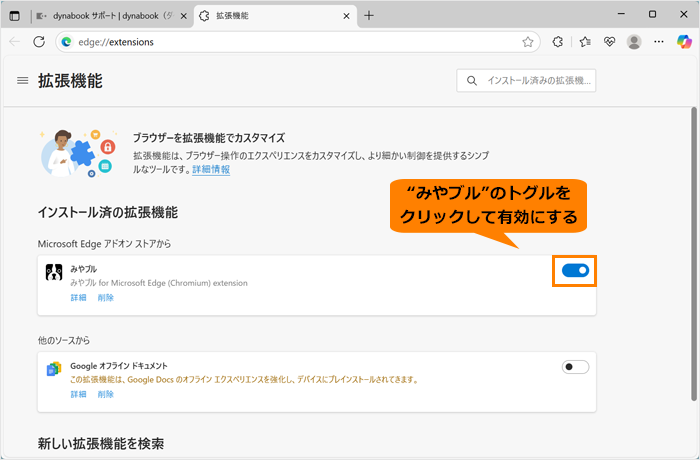Image resolution: width=700 pixels, height=460 pixels.
Task: Click 削除 for Google オフライン ドキュメント
Action: 105,394
